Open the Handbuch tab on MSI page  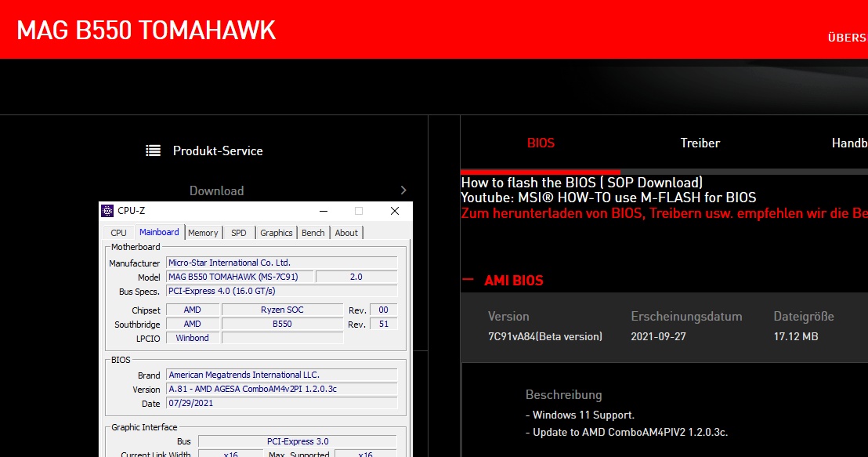pyautogui.click(x=850, y=143)
